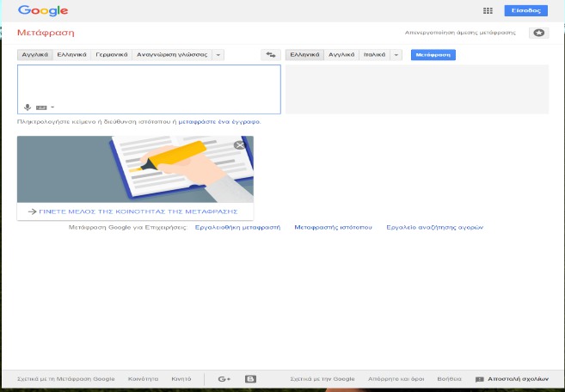565x392 pixels.
Task: Open the Κινητό footer link
Action: point(181,379)
